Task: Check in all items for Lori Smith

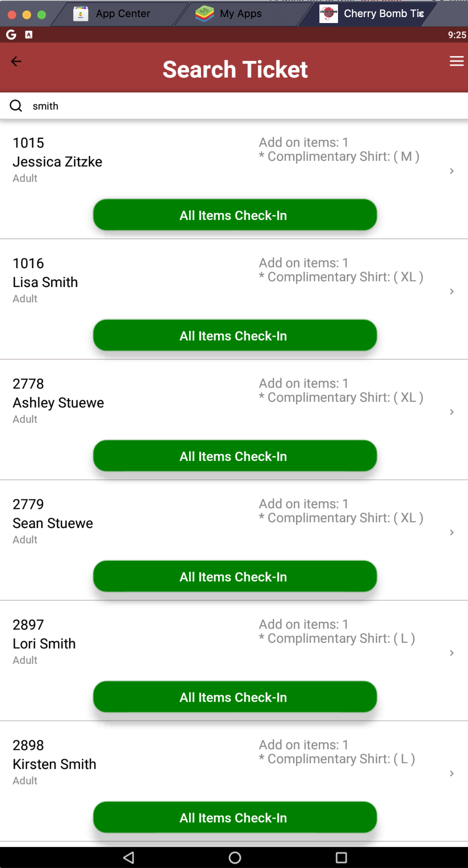Action: tap(235, 697)
